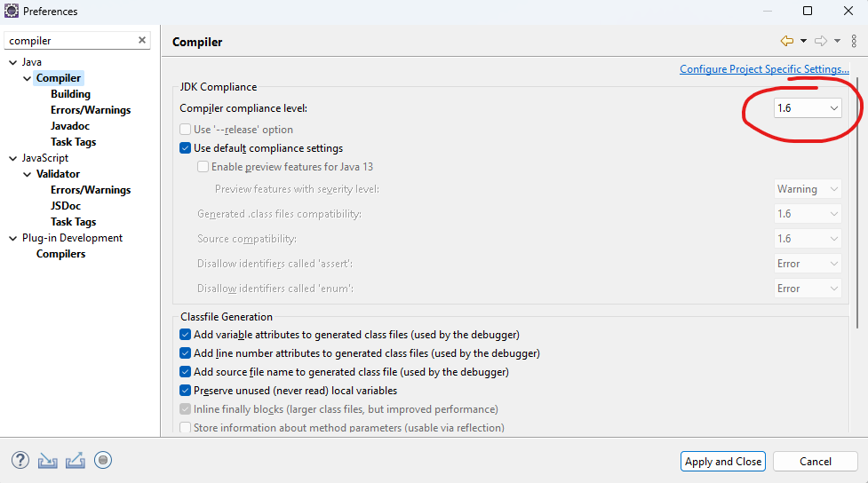
Task: Click the import preferences icon
Action: click(x=48, y=460)
